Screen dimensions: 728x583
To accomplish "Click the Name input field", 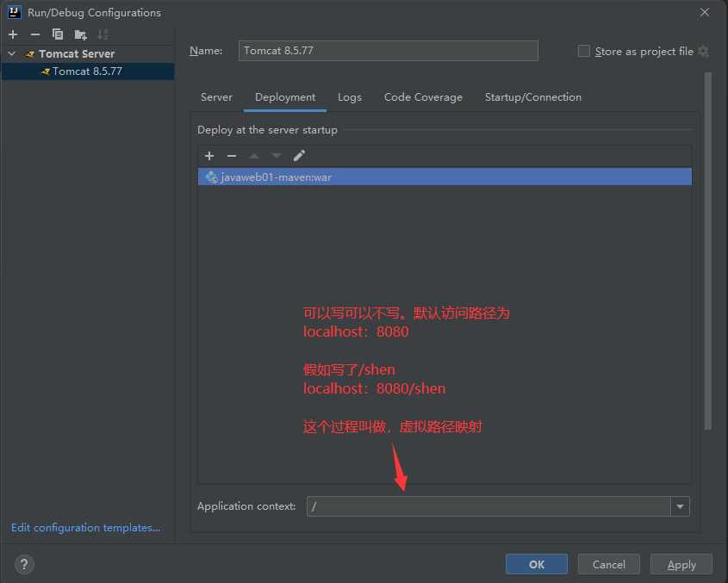I will click(x=389, y=51).
